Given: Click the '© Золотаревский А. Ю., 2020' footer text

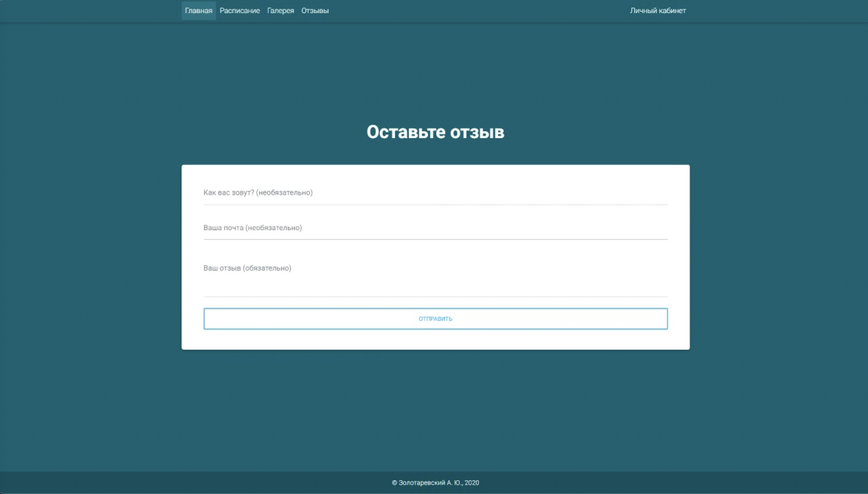Looking at the screenshot, I should pos(435,483).
